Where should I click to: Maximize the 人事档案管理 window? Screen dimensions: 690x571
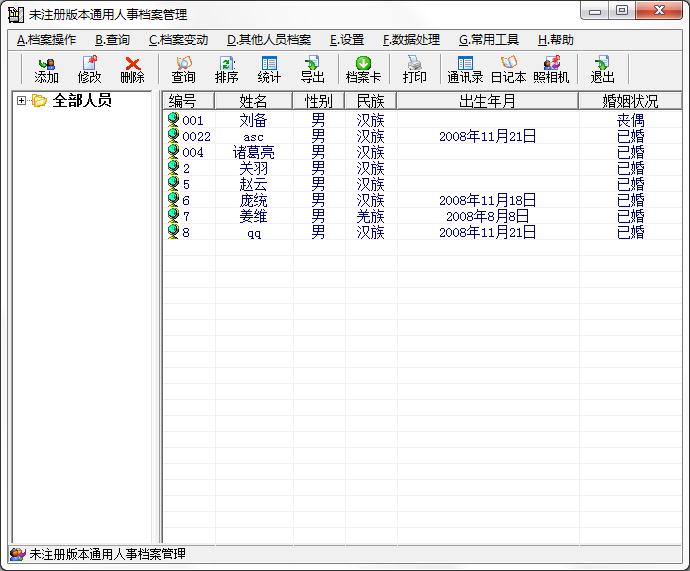coord(622,11)
